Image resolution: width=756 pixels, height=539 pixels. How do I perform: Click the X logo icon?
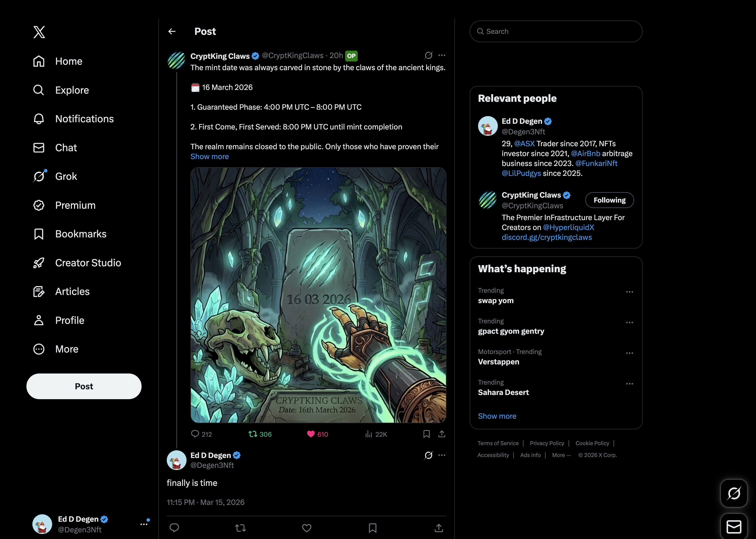[39, 32]
